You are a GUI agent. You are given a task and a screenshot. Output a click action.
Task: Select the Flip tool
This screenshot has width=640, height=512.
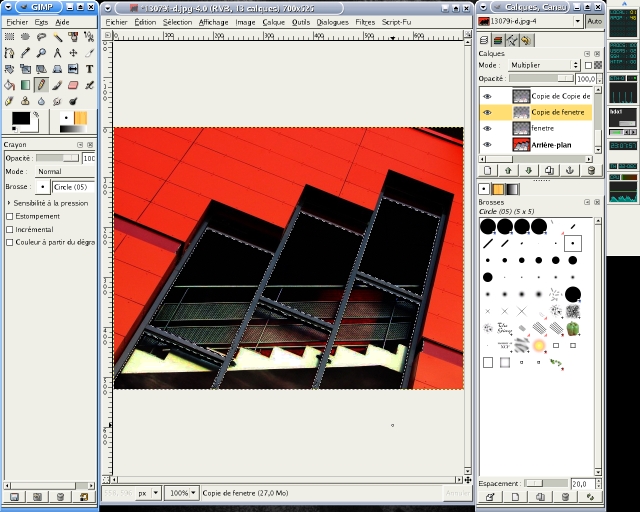point(73,69)
